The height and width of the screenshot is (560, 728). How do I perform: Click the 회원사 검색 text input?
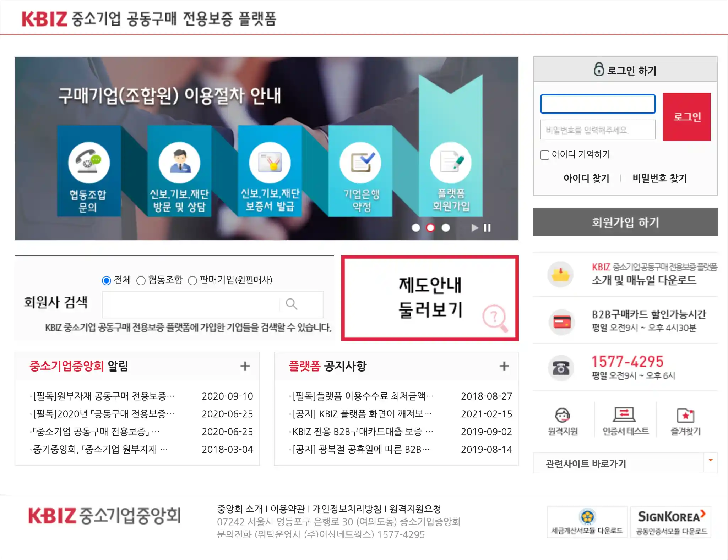[x=191, y=304]
